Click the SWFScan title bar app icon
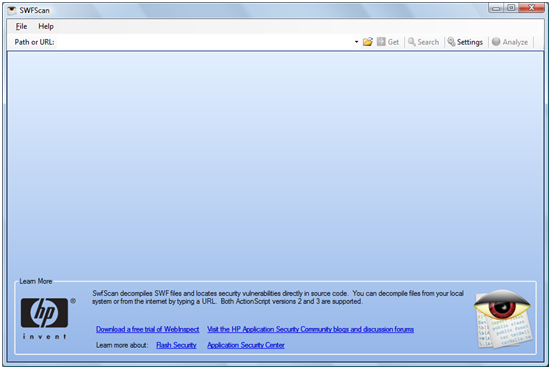This screenshot has height=369, width=551. click(12, 10)
